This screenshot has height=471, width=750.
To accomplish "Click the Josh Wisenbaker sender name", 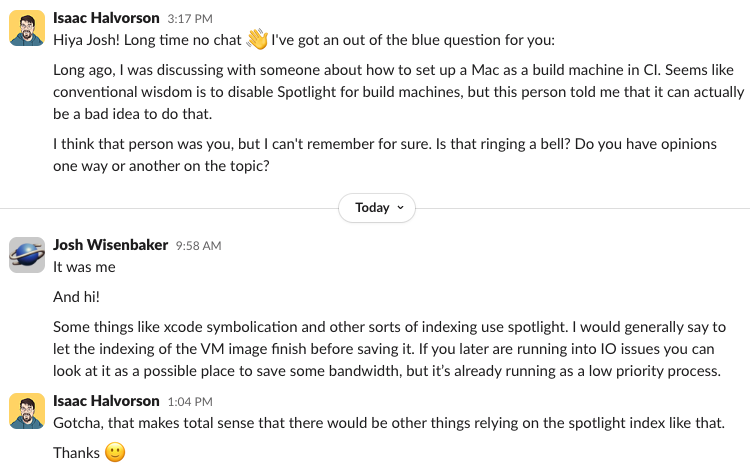I will coord(110,245).
